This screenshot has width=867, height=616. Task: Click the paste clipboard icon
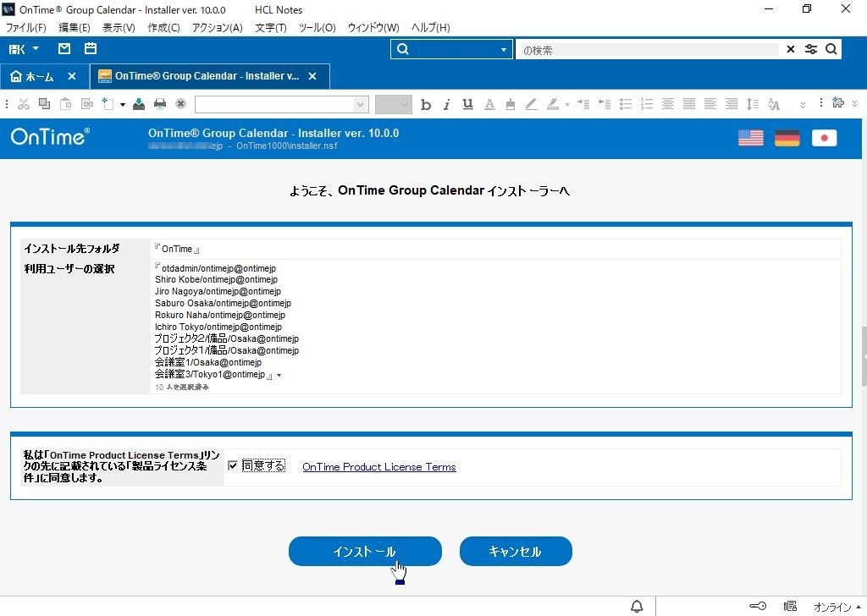65,104
